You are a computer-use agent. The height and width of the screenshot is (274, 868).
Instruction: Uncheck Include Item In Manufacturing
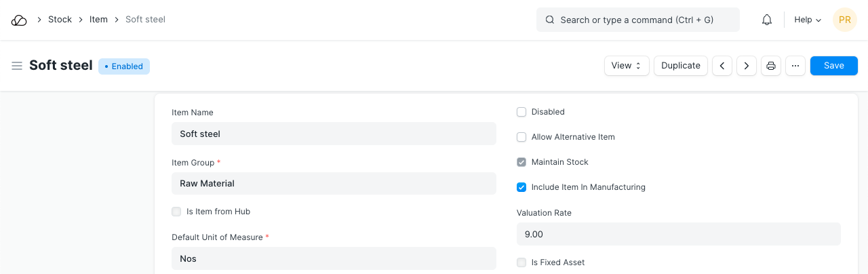pyautogui.click(x=521, y=187)
